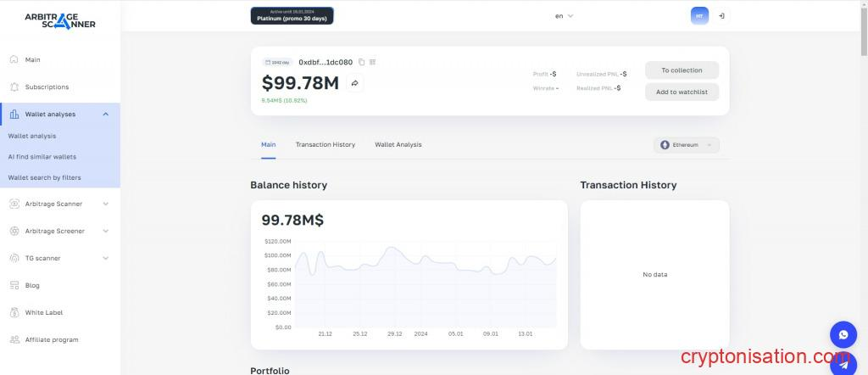The image size is (868, 375).
Task: Open the en language dropdown
Action: coord(564,16)
